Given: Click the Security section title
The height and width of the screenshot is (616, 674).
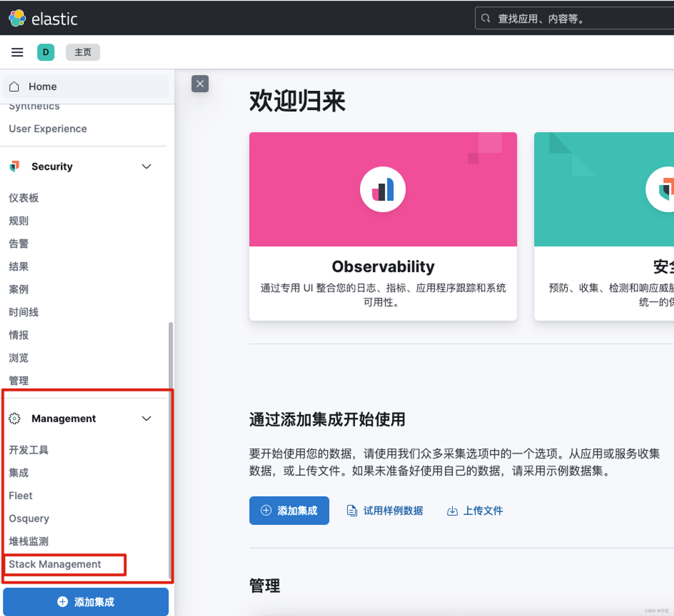Looking at the screenshot, I should (52, 166).
